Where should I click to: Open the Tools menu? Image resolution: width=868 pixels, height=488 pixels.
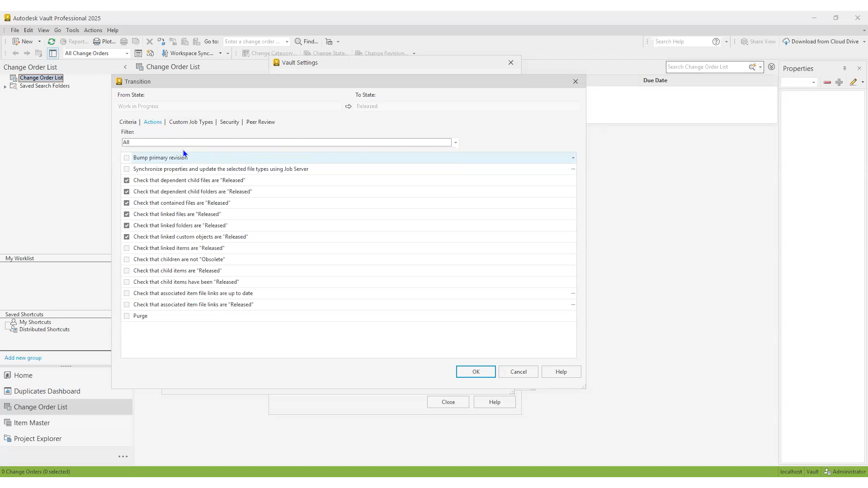click(72, 30)
